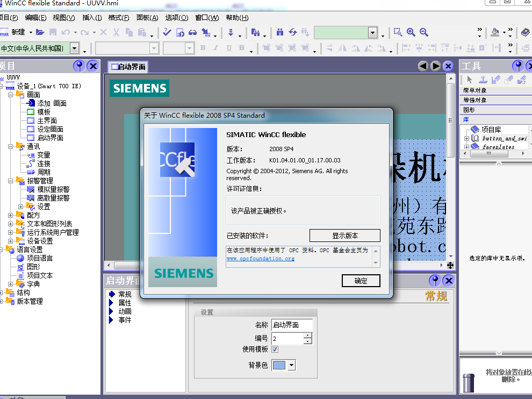Select 变量 in the project tree

click(44, 155)
